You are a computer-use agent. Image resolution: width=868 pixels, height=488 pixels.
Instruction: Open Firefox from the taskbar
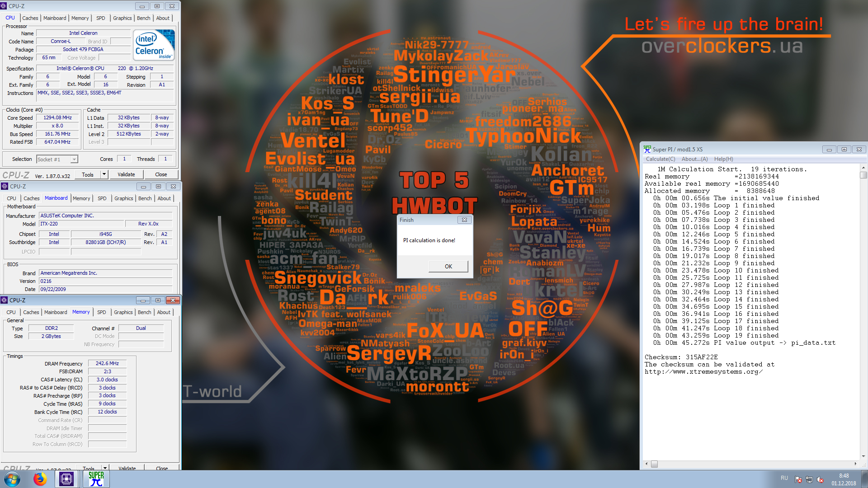(40, 479)
